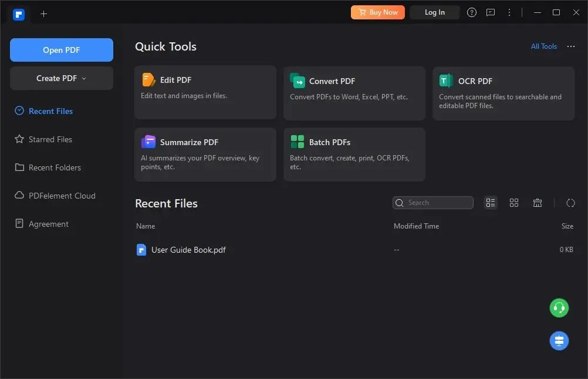Screen dimensions: 588x379
Task: Open the vertical three-dot menu in title bar
Action: pos(509,12)
